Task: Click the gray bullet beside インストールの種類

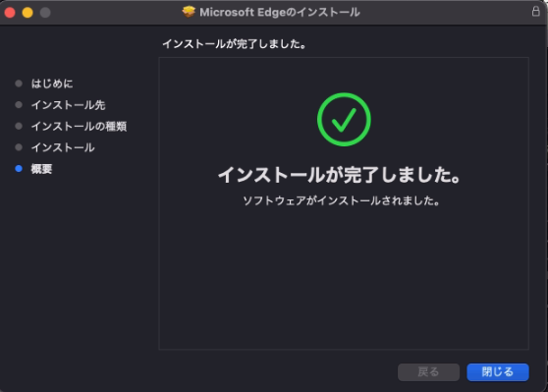Action: (19, 126)
